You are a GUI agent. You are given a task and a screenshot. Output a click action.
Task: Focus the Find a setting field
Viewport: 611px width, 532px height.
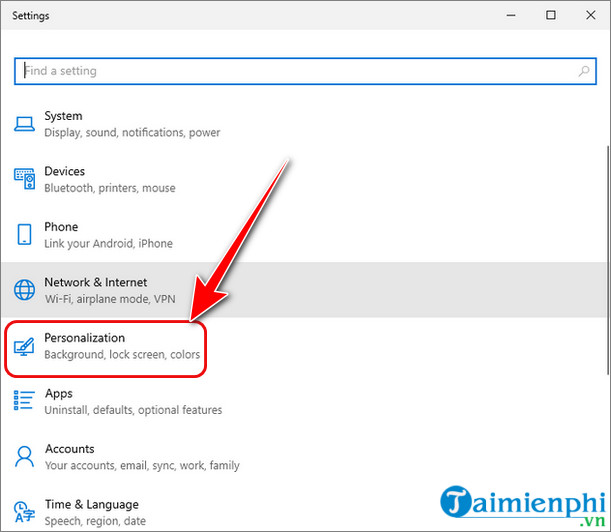(x=305, y=71)
